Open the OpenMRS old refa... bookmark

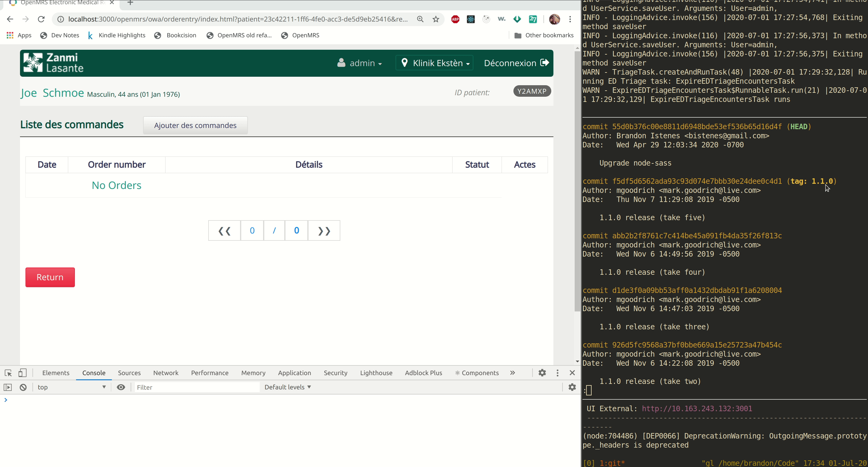(x=239, y=35)
